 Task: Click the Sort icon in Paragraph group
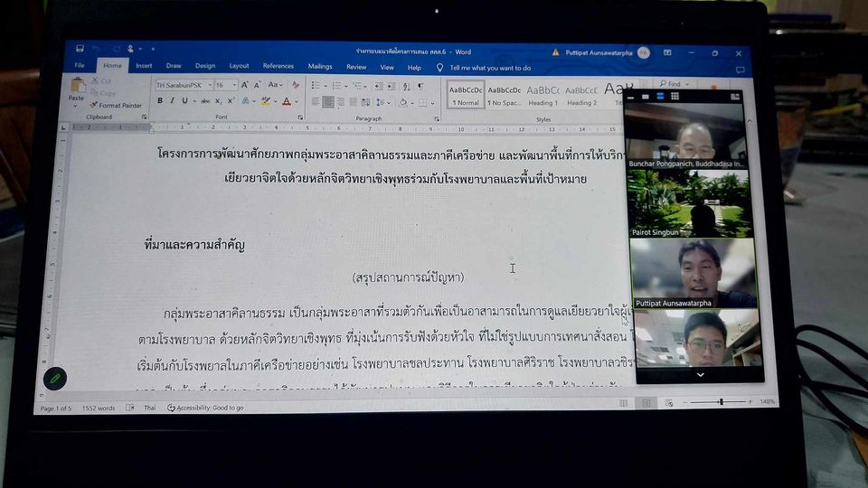pos(407,86)
